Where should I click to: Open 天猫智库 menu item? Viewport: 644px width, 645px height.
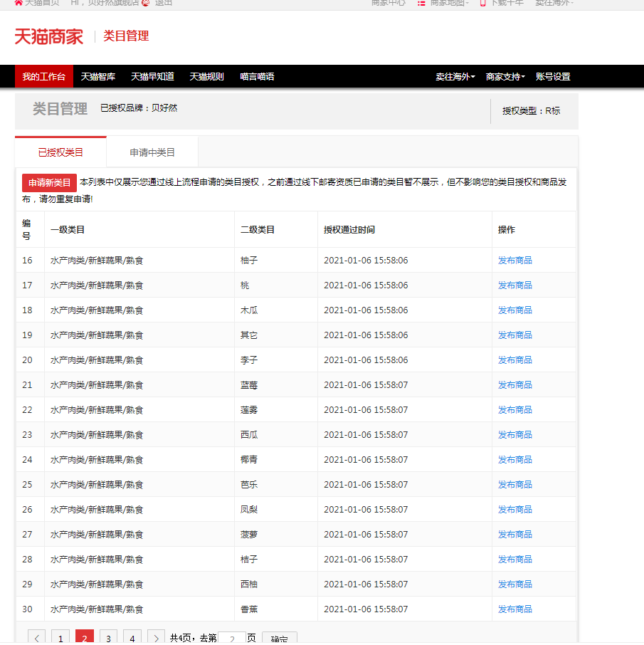(98, 76)
